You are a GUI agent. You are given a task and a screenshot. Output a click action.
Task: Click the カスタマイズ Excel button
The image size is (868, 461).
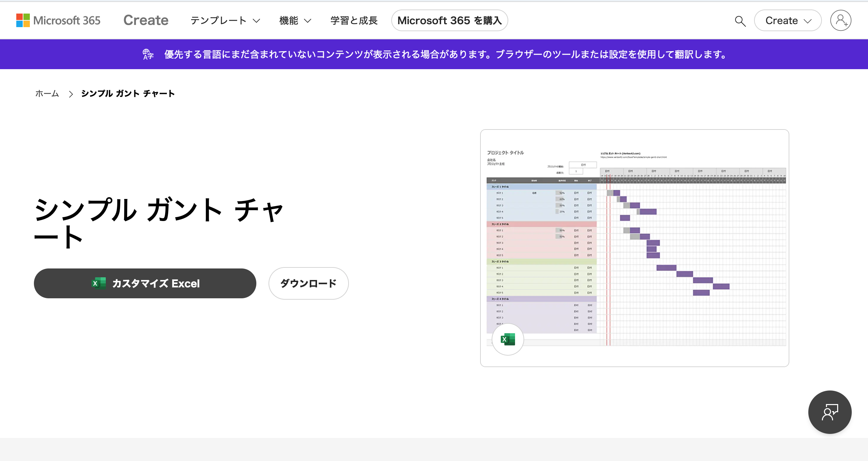[145, 283]
